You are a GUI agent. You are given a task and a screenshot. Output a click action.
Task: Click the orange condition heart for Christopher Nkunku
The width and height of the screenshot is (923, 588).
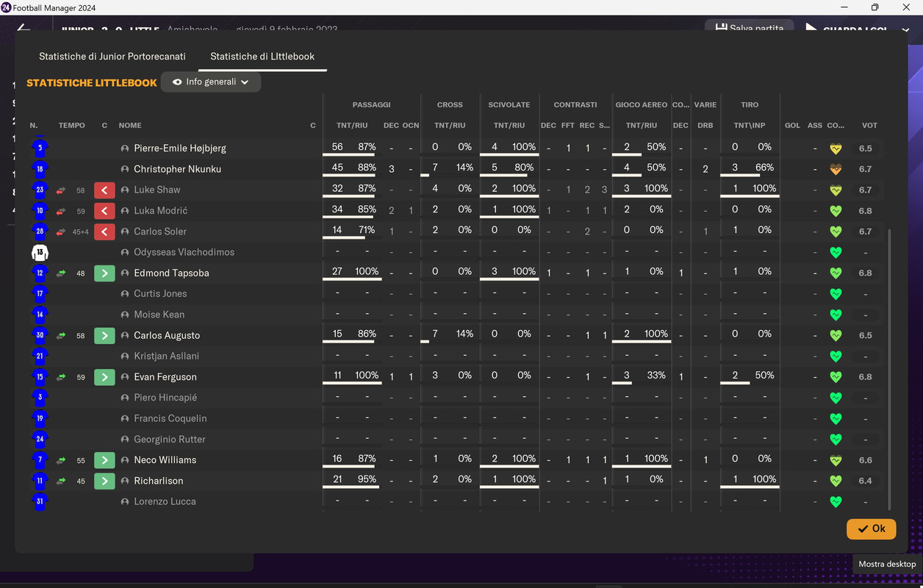835,169
